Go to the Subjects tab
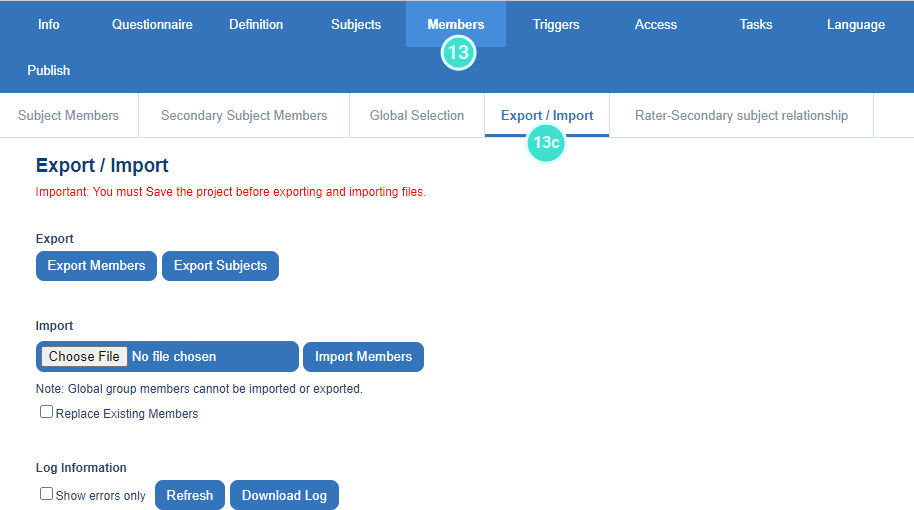 (x=356, y=24)
